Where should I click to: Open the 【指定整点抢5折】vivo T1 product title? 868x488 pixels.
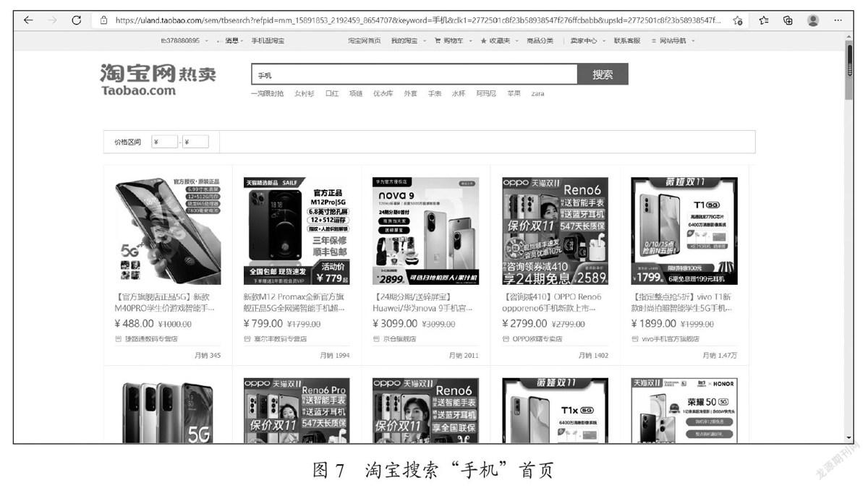tap(682, 302)
